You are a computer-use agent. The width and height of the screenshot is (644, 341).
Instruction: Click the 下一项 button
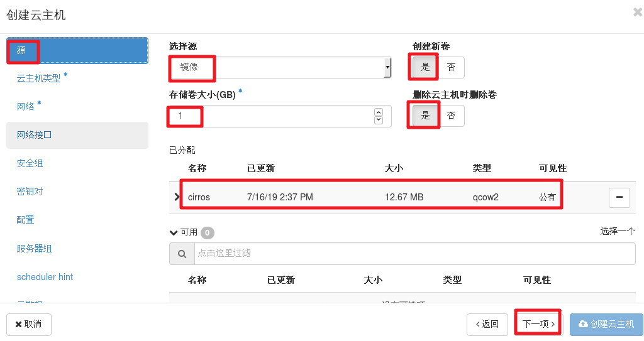(x=538, y=324)
